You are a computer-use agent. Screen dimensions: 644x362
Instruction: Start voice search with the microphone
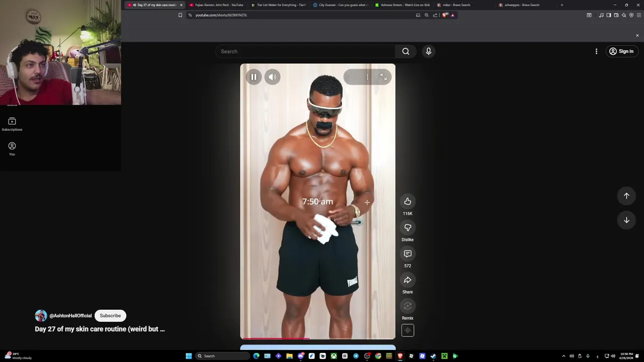click(429, 51)
